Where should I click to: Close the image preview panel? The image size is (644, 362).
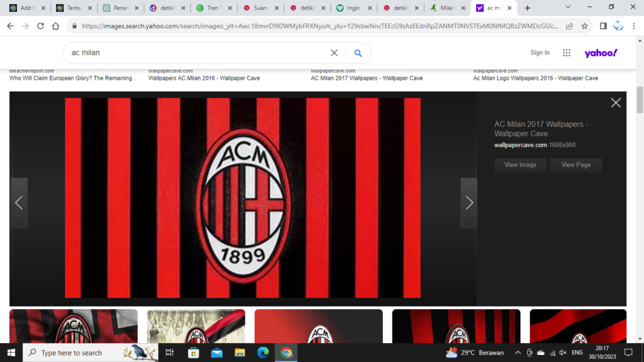point(615,102)
